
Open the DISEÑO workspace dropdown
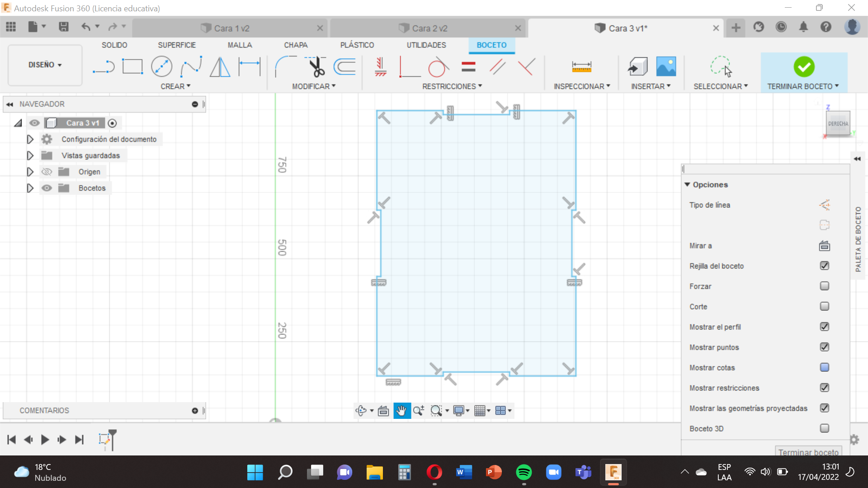(x=45, y=65)
